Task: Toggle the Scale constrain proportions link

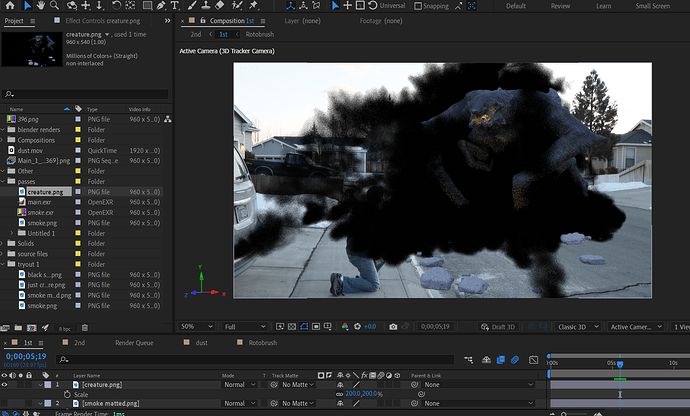Action: [x=339, y=394]
